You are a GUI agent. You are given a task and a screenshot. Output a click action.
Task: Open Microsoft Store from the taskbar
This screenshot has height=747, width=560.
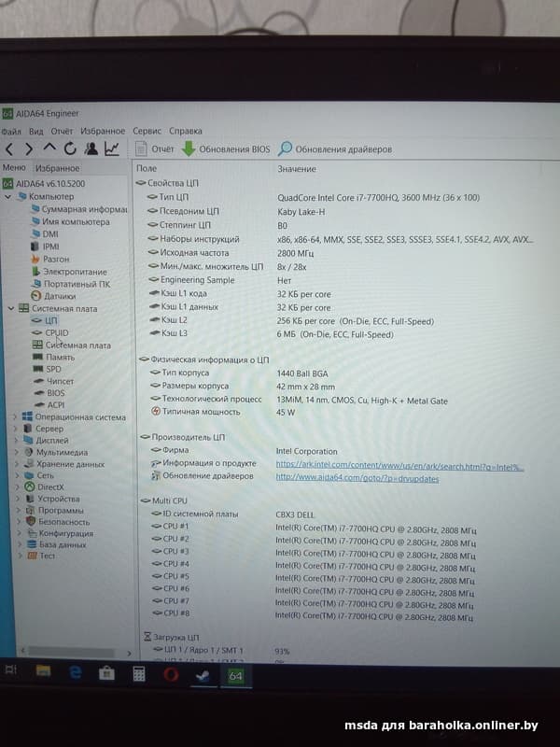click(x=106, y=672)
